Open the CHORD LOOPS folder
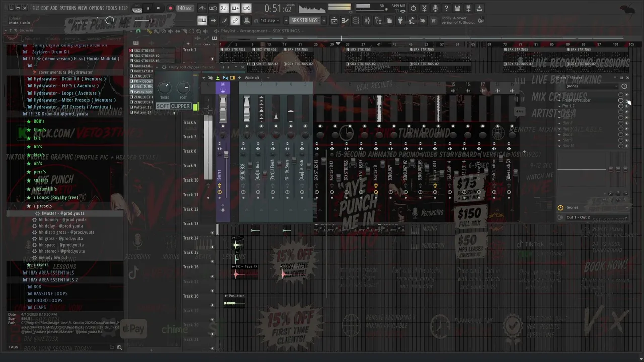 point(48,301)
